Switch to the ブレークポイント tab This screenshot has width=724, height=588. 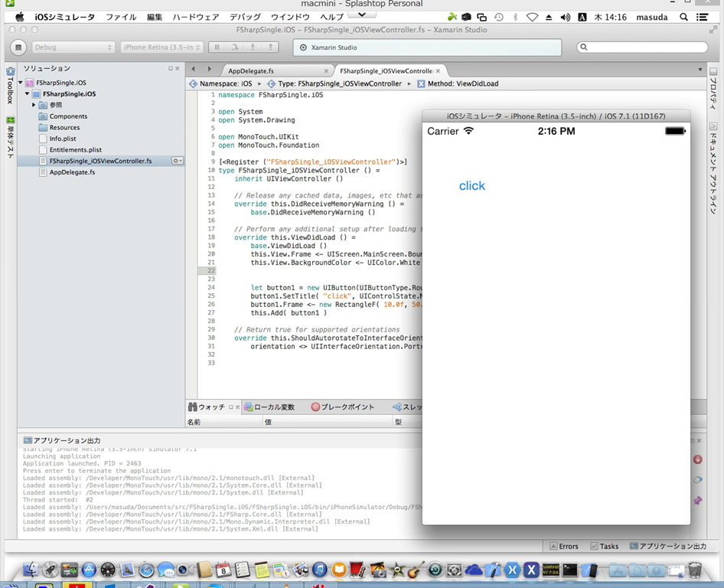(342, 407)
